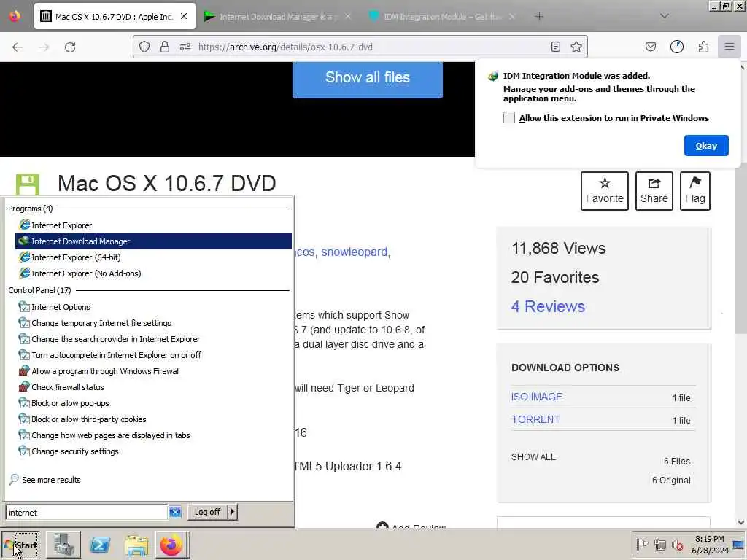
Task: Clear the Start menu search box
Action: 175,513
